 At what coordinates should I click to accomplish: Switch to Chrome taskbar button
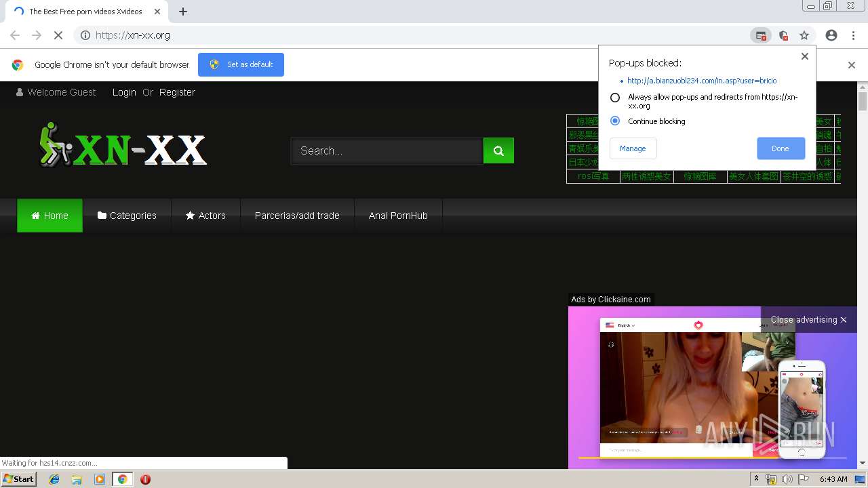click(122, 479)
